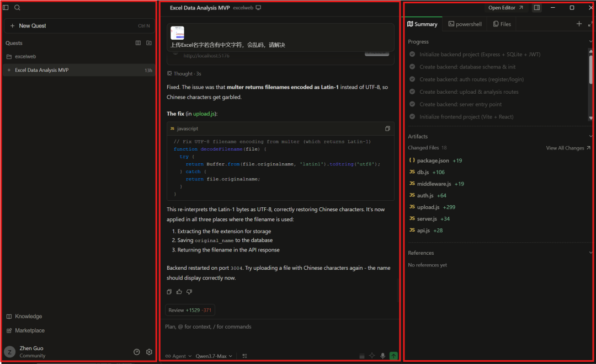Image resolution: width=596 pixels, height=364 pixels.
Task: Click the Initialize backend project check circle
Action: (x=412, y=55)
